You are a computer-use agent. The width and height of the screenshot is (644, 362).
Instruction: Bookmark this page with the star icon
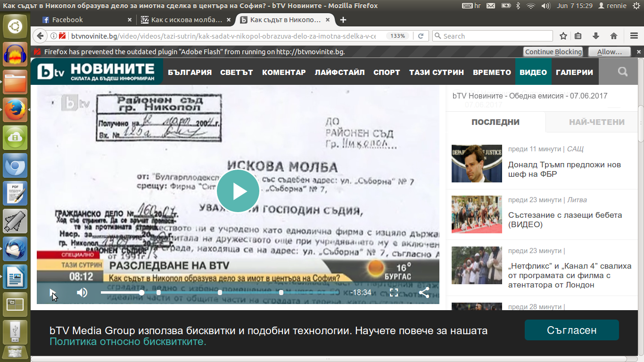[563, 36]
